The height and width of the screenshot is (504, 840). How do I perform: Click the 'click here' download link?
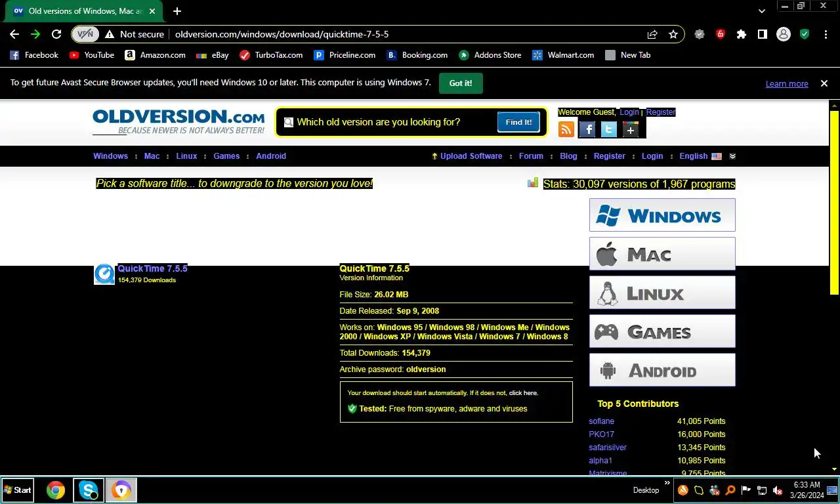(x=523, y=393)
